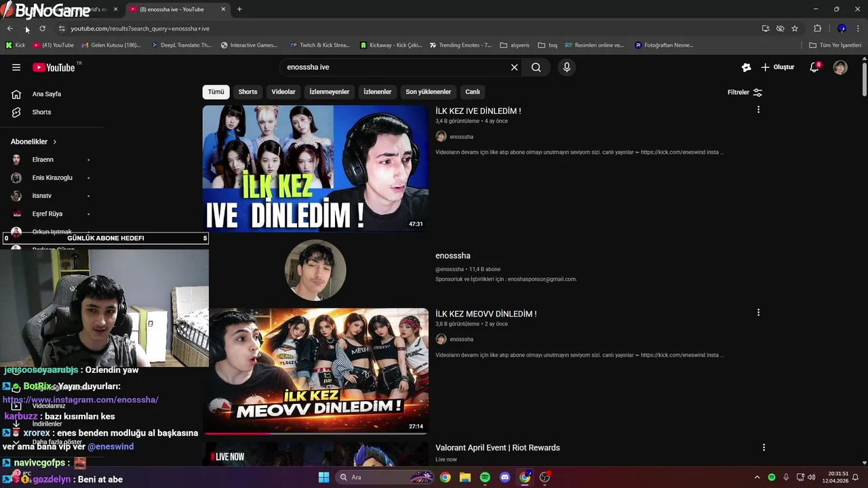
Task: Expand the Abonelikler section chevron
Action: pyautogui.click(x=55, y=142)
